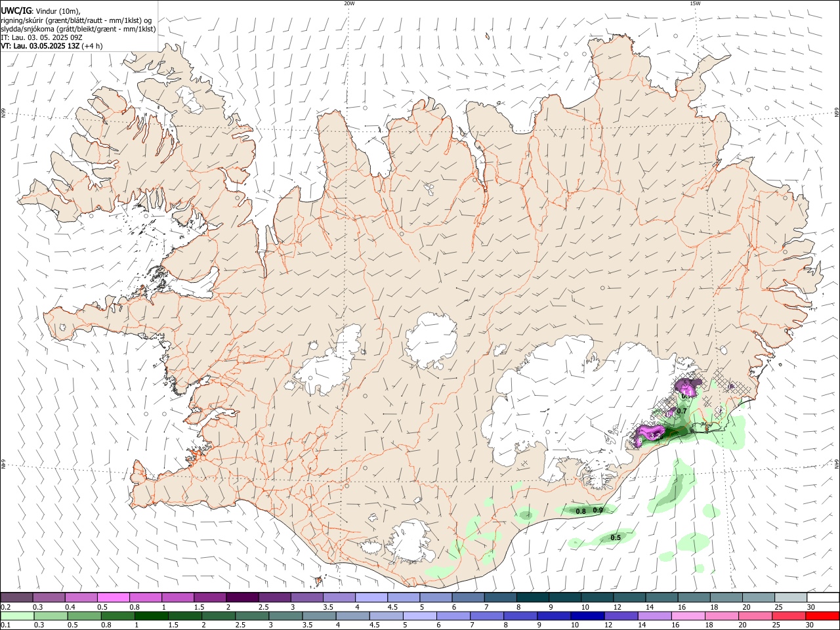Click the light pink 16 swatch in bottom legend row

point(688,616)
